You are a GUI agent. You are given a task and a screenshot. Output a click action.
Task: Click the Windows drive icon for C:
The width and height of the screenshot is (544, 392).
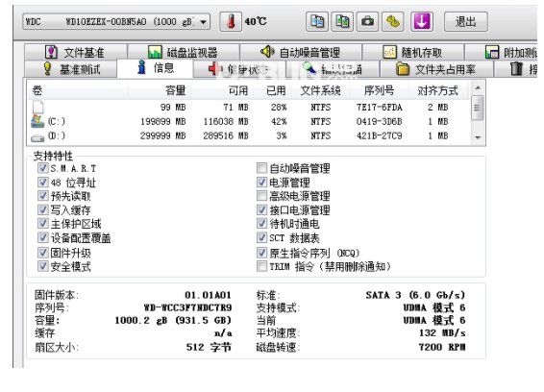tap(37, 121)
